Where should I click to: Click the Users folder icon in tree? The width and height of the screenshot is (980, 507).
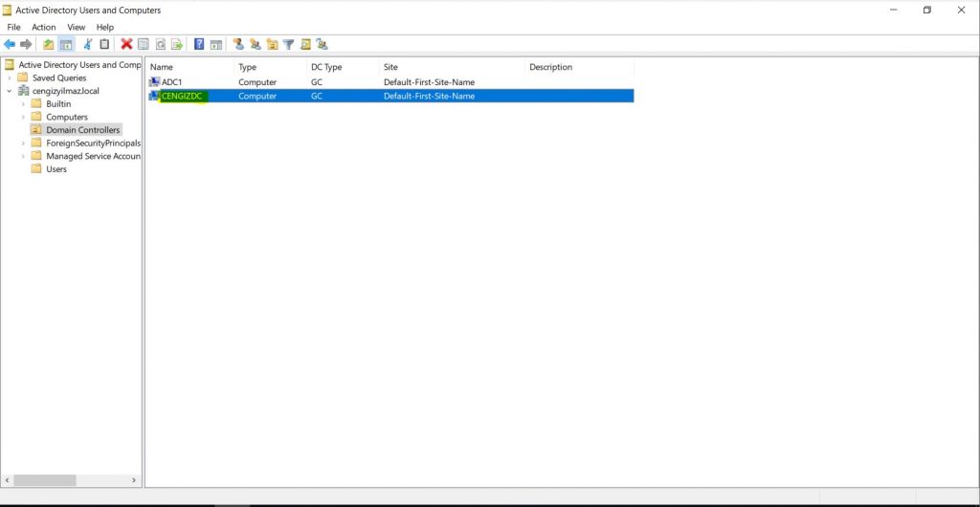coord(36,168)
